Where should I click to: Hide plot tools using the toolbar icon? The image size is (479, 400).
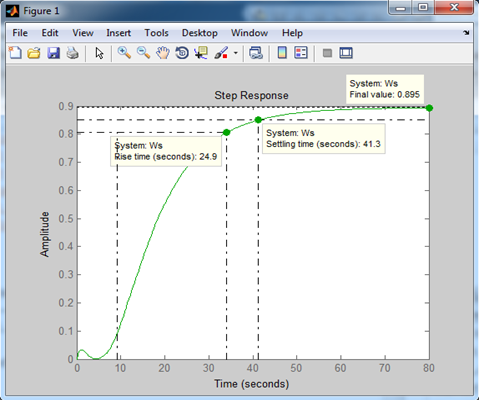click(x=327, y=53)
